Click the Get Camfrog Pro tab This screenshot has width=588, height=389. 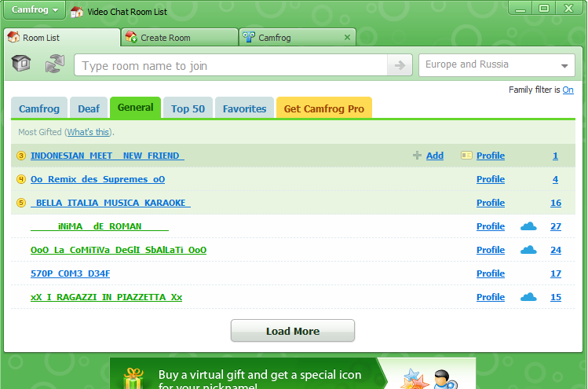324,108
